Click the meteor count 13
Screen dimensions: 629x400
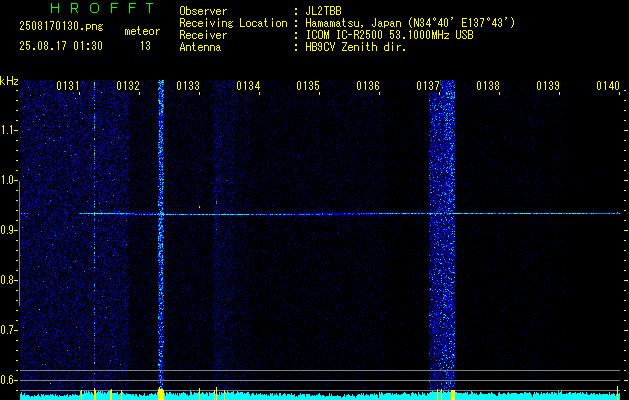145,46
